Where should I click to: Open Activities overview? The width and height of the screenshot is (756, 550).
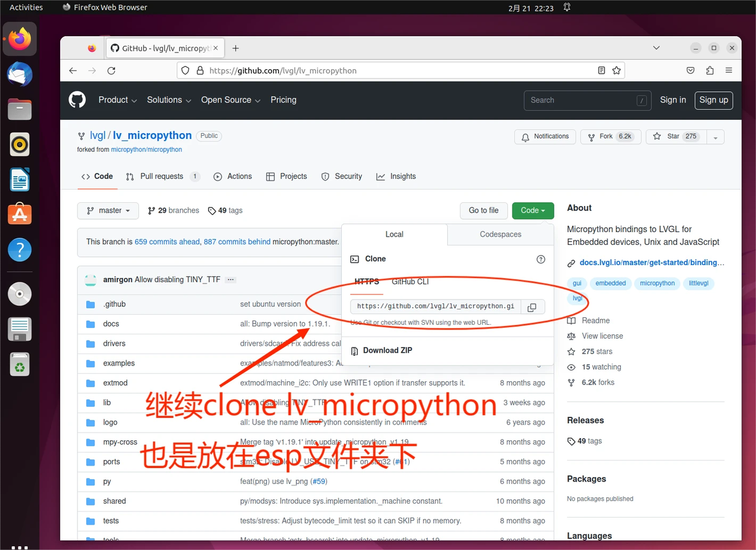[26, 7]
